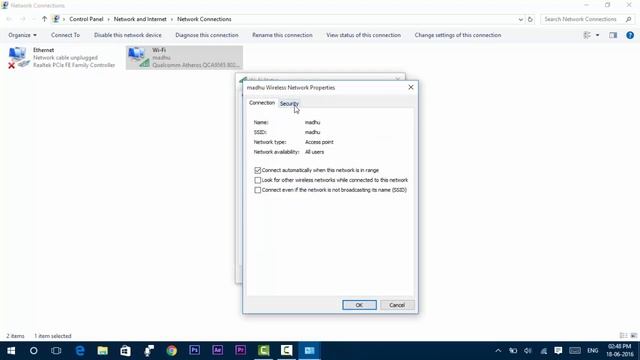
Task: Enable Connect even if network not broadcasting
Action: 258,190
